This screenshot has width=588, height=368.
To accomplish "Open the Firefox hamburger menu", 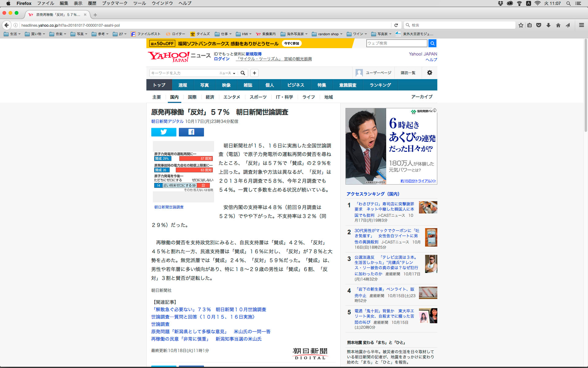I will coord(581,25).
